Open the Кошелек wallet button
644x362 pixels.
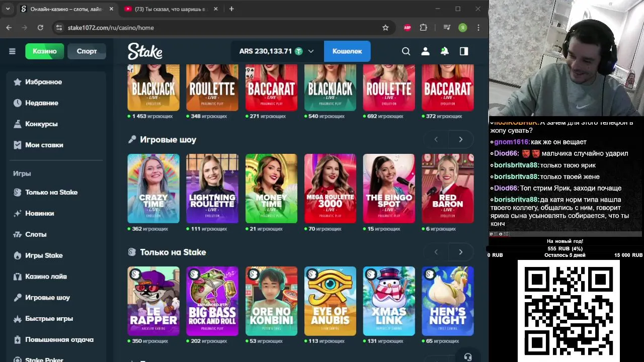tap(347, 51)
